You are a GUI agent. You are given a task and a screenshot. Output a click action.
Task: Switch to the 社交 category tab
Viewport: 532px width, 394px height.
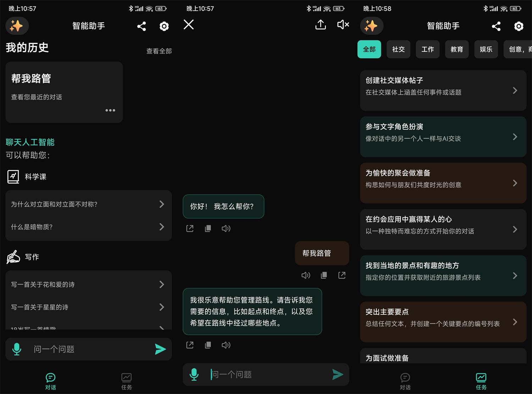[398, 49]
